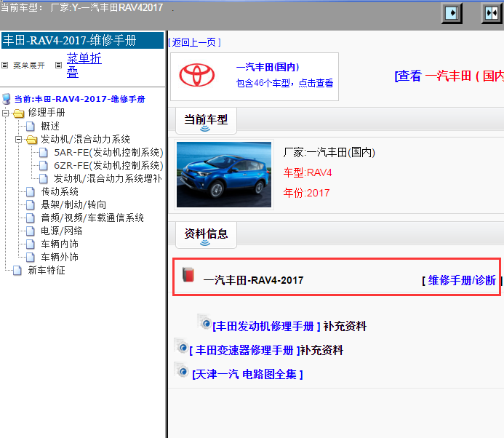Viewport: 504px width, 438px height.
Task: Open 丰田变速器修理手册 link
Action: coord(244,350)
